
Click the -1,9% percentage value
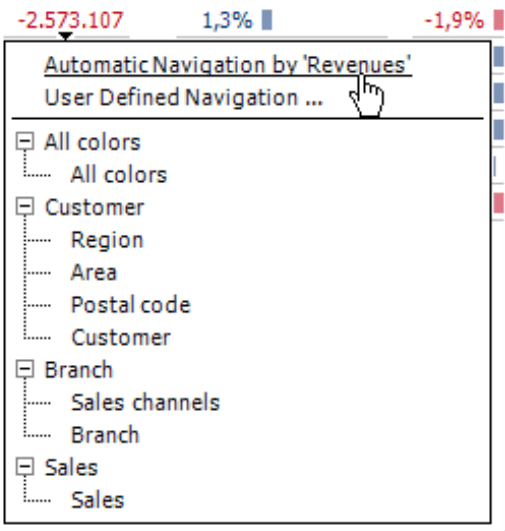pyautogui.click(x=454, y=20)
